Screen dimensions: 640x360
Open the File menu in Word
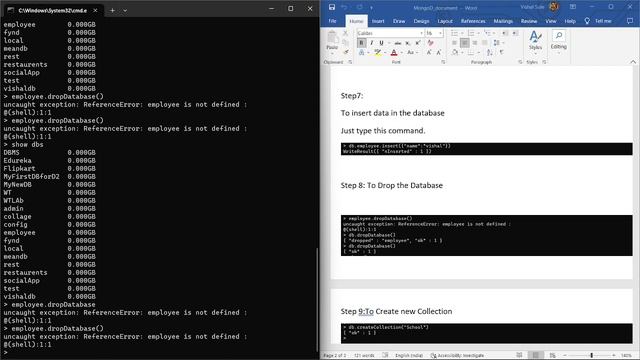click(333, 21)
